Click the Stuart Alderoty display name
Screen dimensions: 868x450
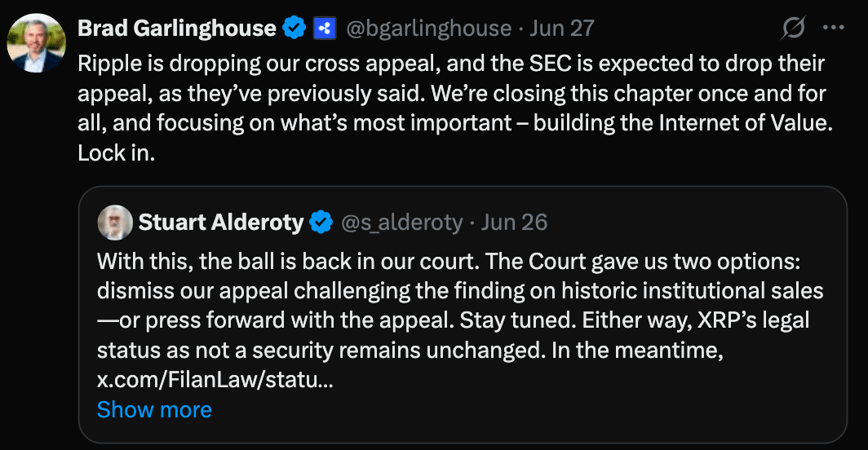221,223
